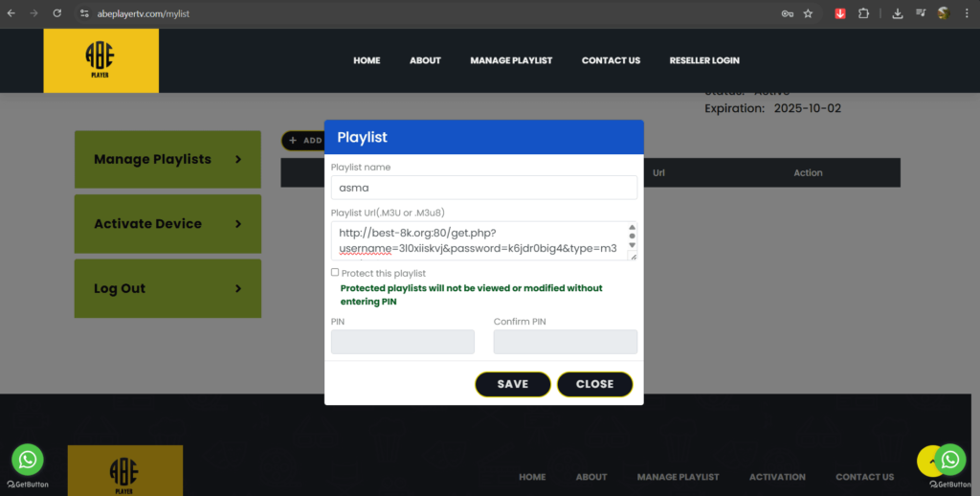Click the address bar URL abeplayertv.com/mylist

point(144,13)
